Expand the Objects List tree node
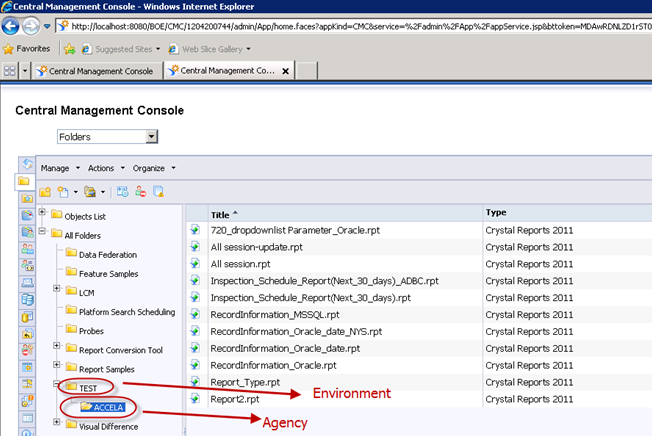Screen dimensions: 652x436 [43, 214]
